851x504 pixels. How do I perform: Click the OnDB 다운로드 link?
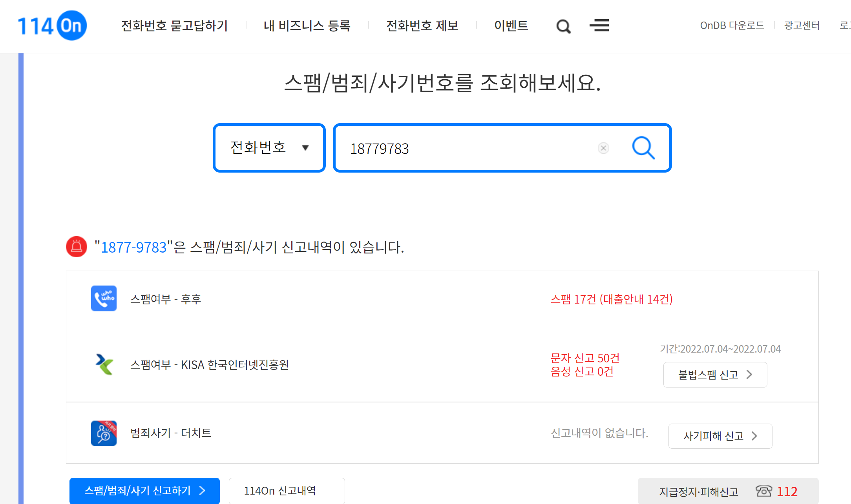[732, 25]
